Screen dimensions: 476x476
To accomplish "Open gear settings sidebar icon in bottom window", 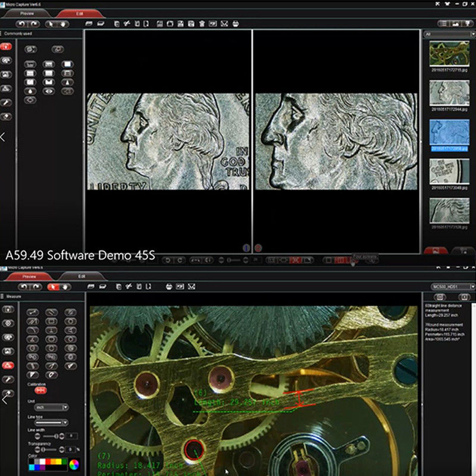I will tap(8, 323).
